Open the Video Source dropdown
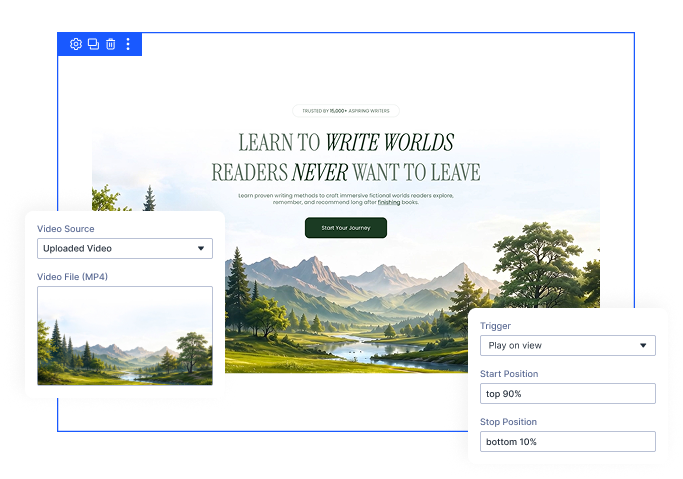The width and height of the screenshot is (683, 479). point(125,248)
